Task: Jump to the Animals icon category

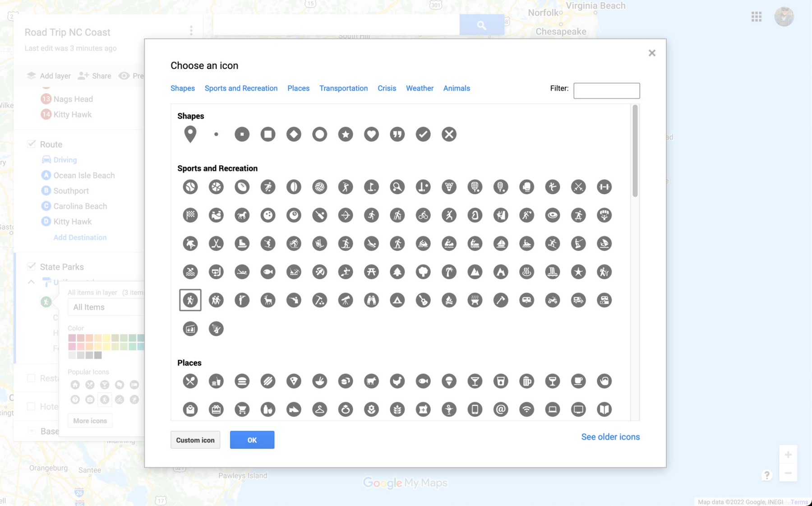Action: pos(456,88)
